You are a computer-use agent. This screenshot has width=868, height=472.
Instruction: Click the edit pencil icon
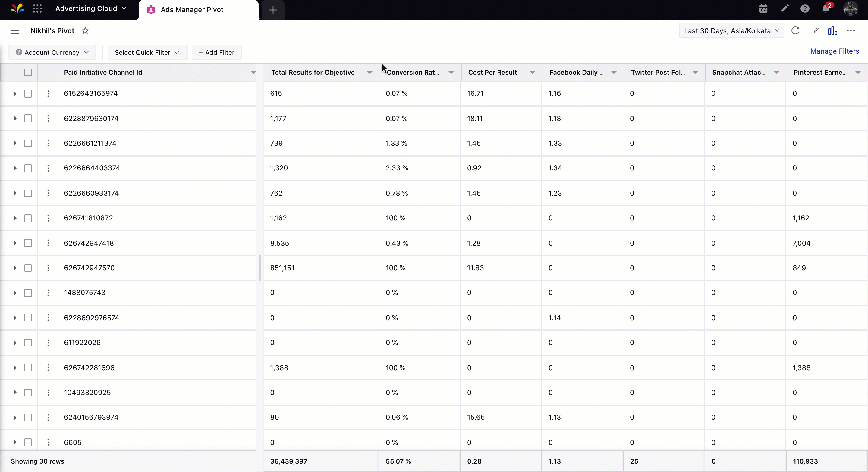pos(814,31)
